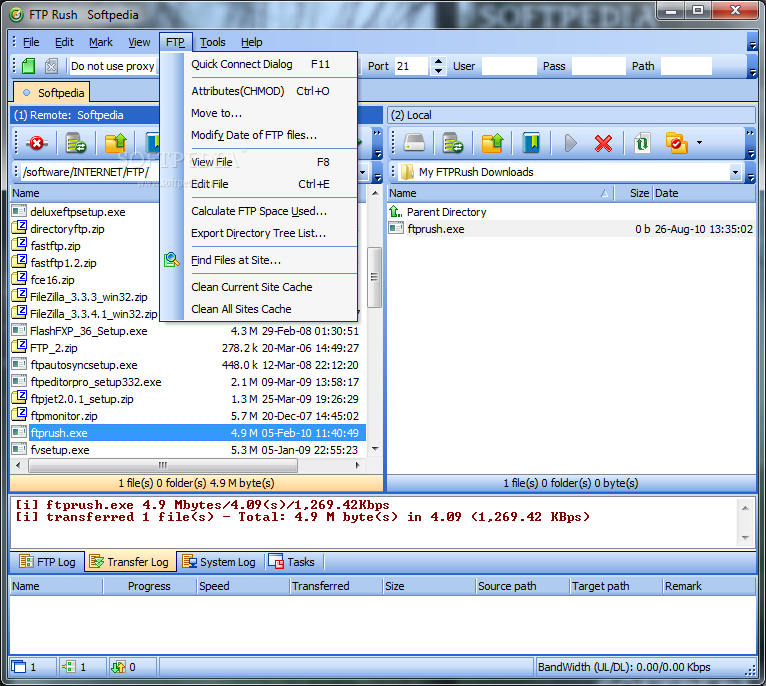Expand the remote path dropdown arrow

tap(362, 172)
